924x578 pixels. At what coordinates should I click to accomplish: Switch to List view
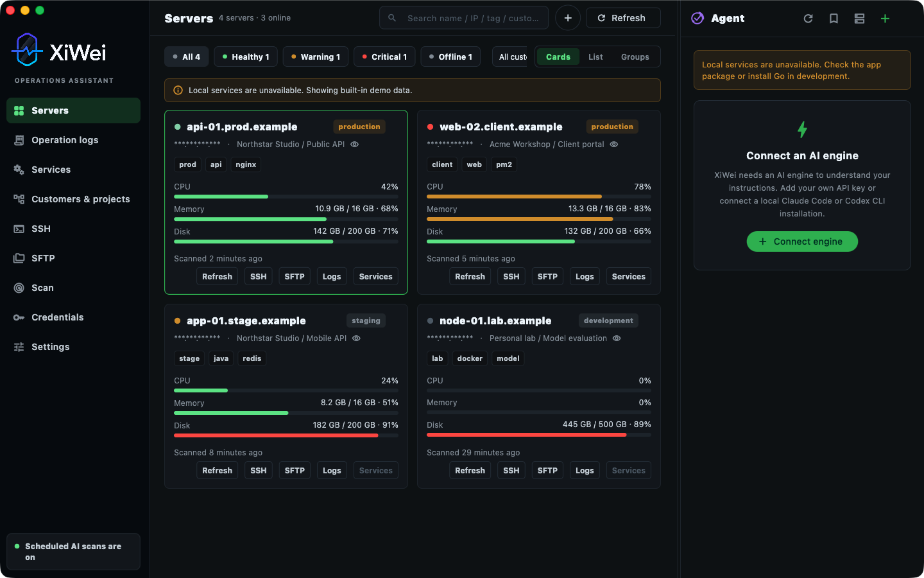tap(595, 57)
